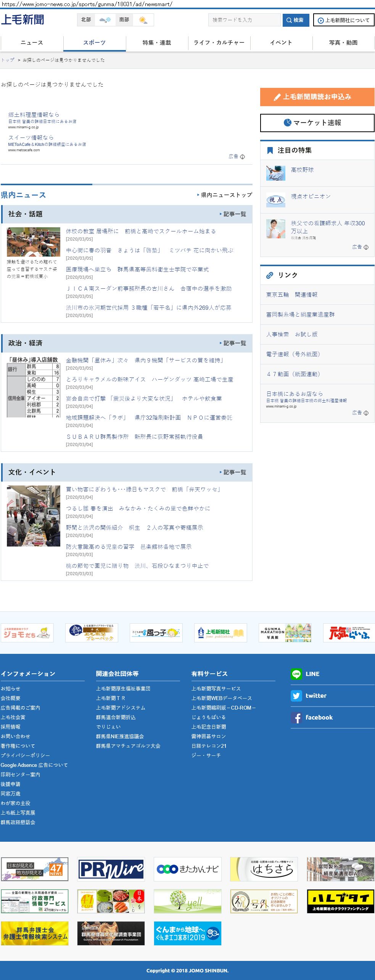Click the マーケット速報 button
The image size is (375, 980).
(x=317, y=123)
